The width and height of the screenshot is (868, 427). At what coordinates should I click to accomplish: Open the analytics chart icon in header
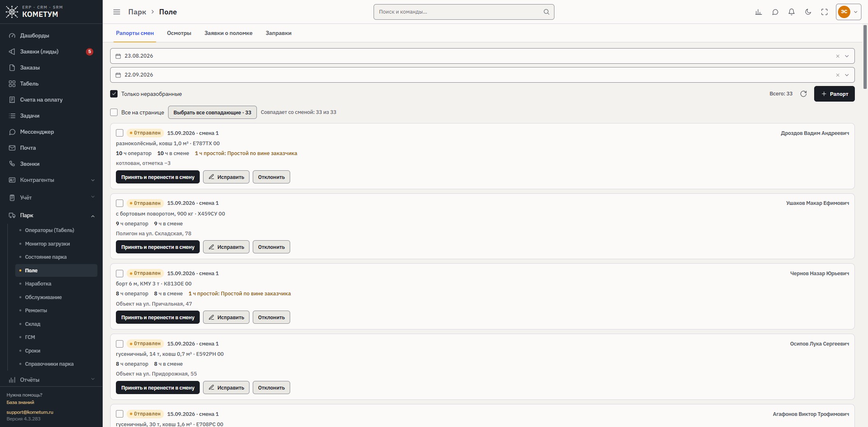(x=759, y=12)
